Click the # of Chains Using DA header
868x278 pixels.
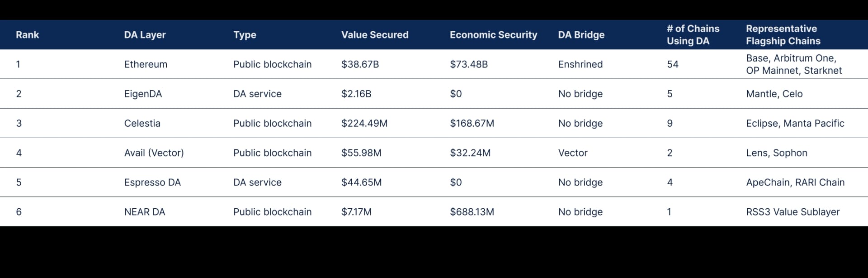tap(693, 35)
